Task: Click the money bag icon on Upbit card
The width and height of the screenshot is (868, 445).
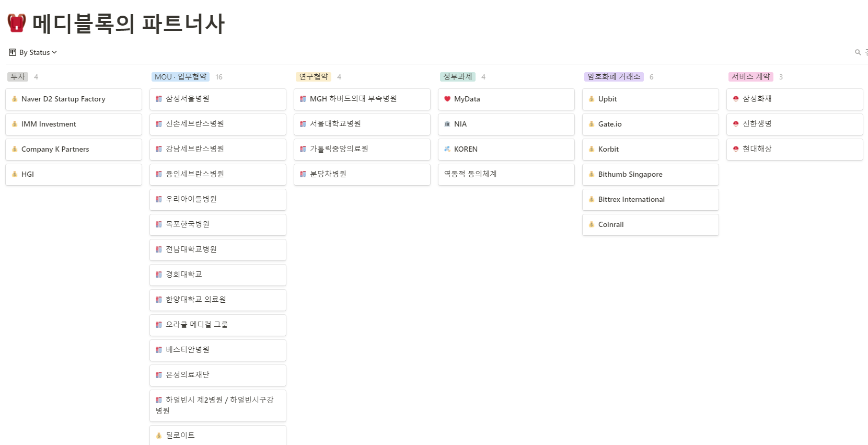Action: [592, 99]
